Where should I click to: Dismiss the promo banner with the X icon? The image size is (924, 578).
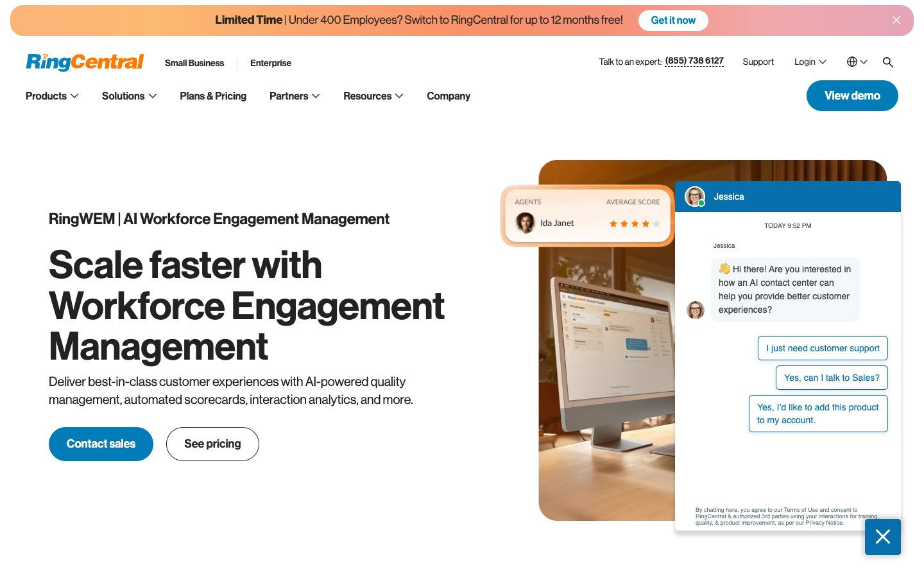896,20
